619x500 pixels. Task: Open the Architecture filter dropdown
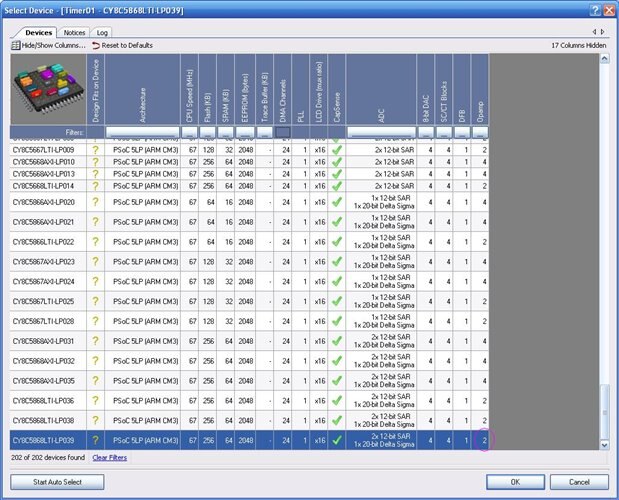(x=145, y=132)
